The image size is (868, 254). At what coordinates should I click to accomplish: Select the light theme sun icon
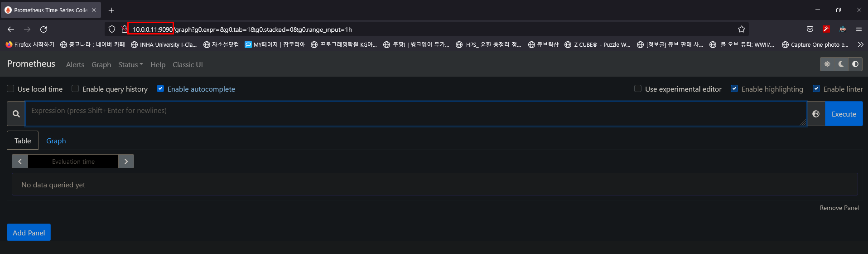coord(827,64)
